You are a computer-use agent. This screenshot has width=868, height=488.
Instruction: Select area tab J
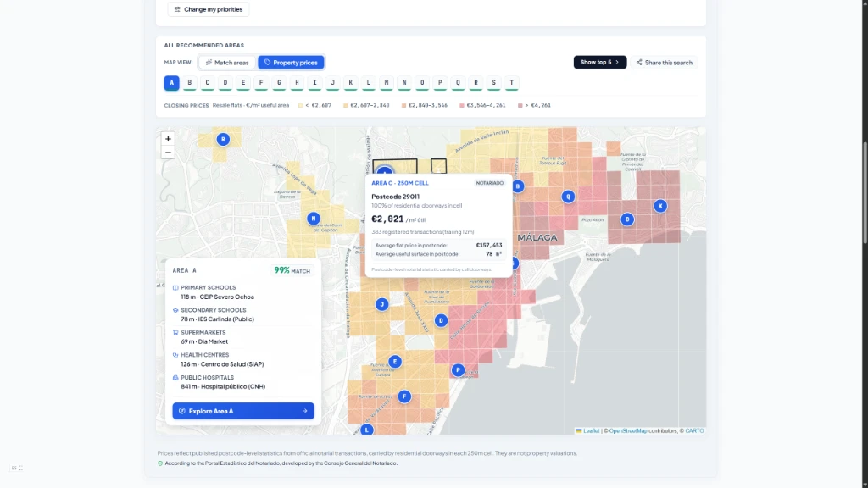click(x=332, y=83)
